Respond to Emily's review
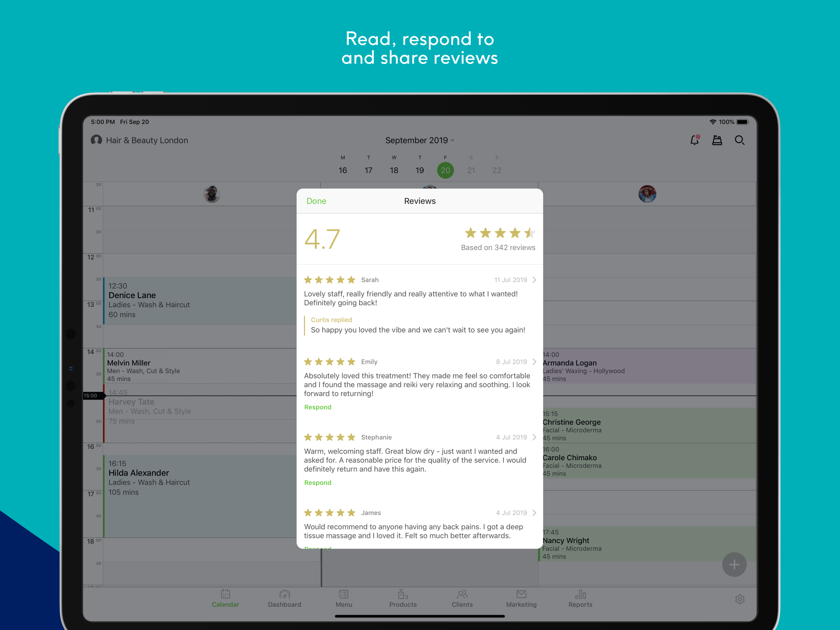The height and width of the screenshot is (630, 840). 318,407
